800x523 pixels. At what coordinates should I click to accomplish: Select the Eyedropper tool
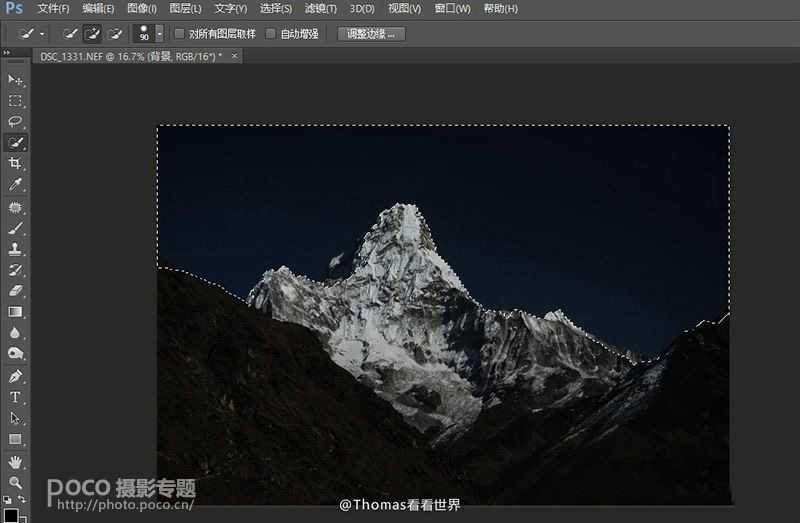tap(15, 184)
